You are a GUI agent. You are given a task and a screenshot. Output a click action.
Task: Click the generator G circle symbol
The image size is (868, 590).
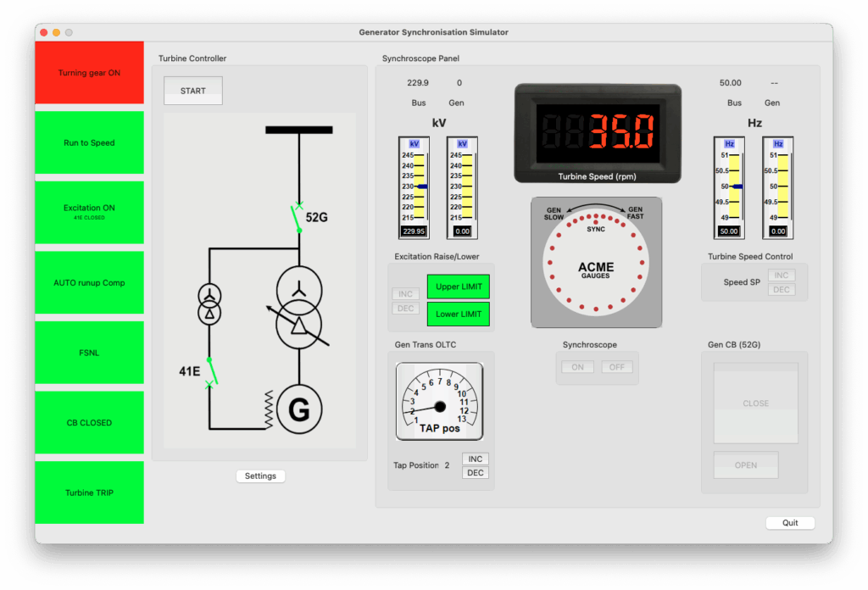(x=298, y=411)
